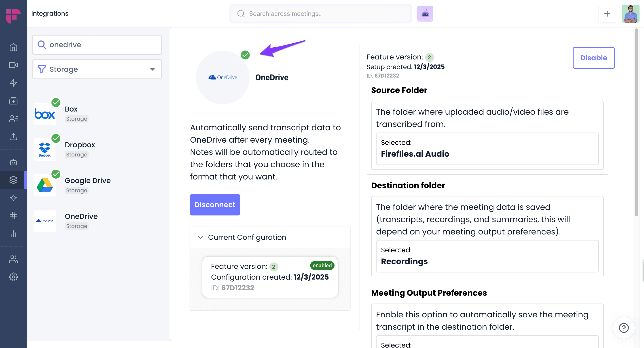
Task: Collapse the Current Configuration section
Action: [200, 237]
